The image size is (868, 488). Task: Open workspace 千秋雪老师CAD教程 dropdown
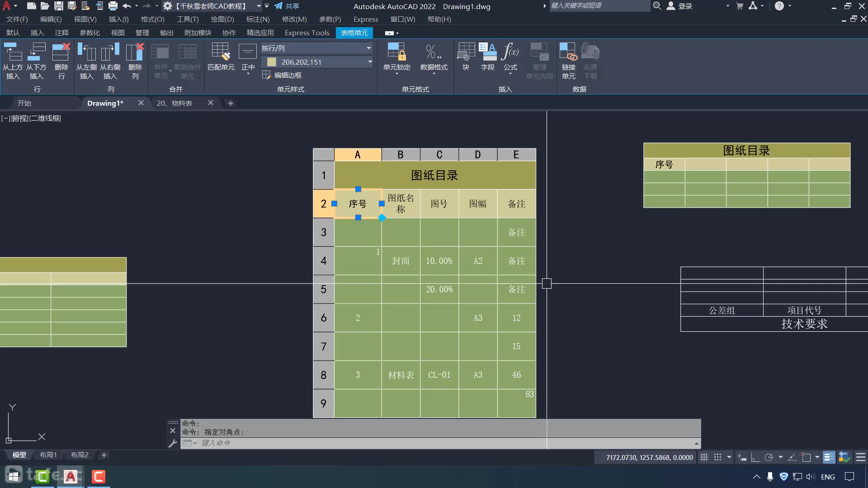click(x=259, y=6)
